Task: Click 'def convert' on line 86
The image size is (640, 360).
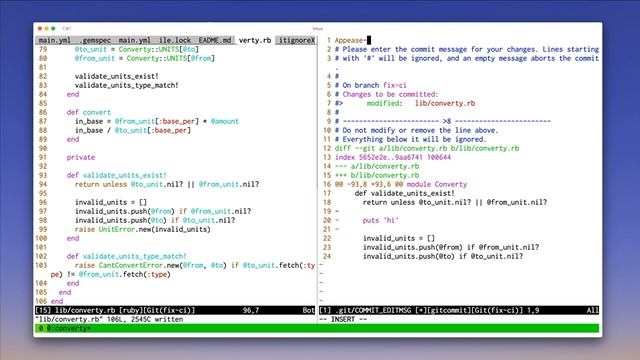Action: pos(89,112)
